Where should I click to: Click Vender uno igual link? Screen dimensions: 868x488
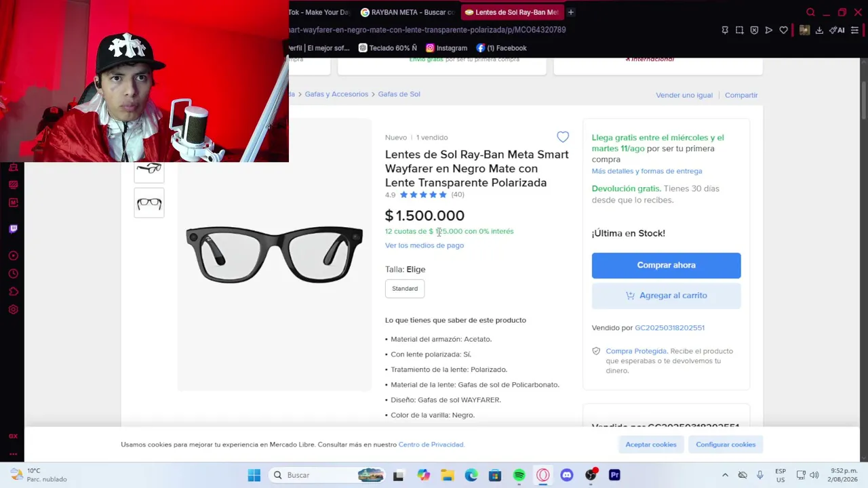coord(684,95)
